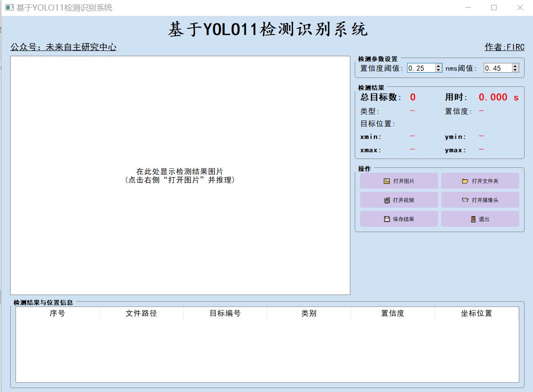Open a folder using the 打开文件夹 button
The width and height of the screenshot is (533, 392).
[x=480, y=181]
